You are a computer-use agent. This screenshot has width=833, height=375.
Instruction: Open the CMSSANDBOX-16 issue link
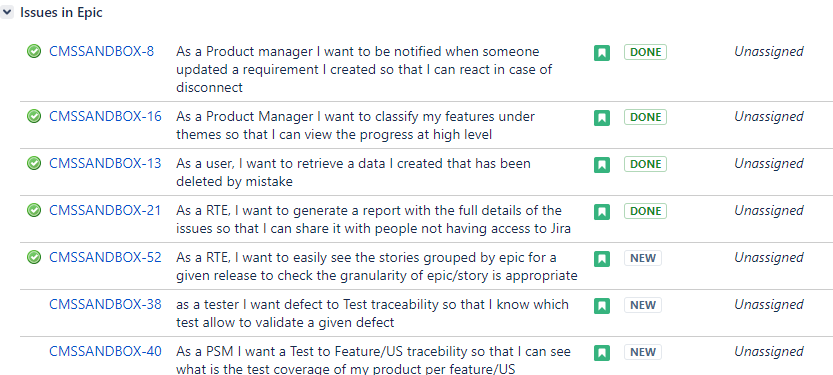(105, 116)
